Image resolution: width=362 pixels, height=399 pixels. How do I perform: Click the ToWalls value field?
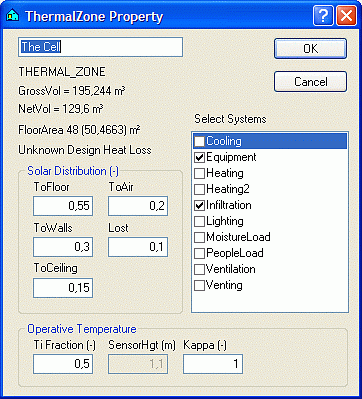pyautogui.click(x=63, y=247)
